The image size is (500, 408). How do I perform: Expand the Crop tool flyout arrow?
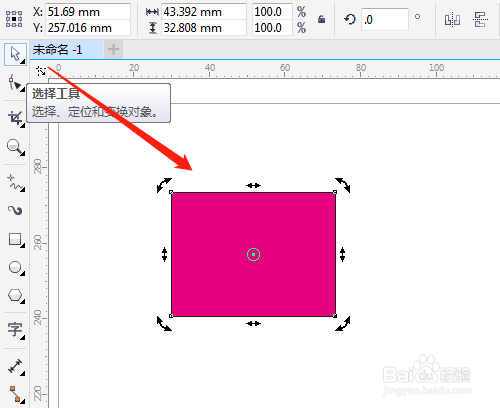point(23,126)
